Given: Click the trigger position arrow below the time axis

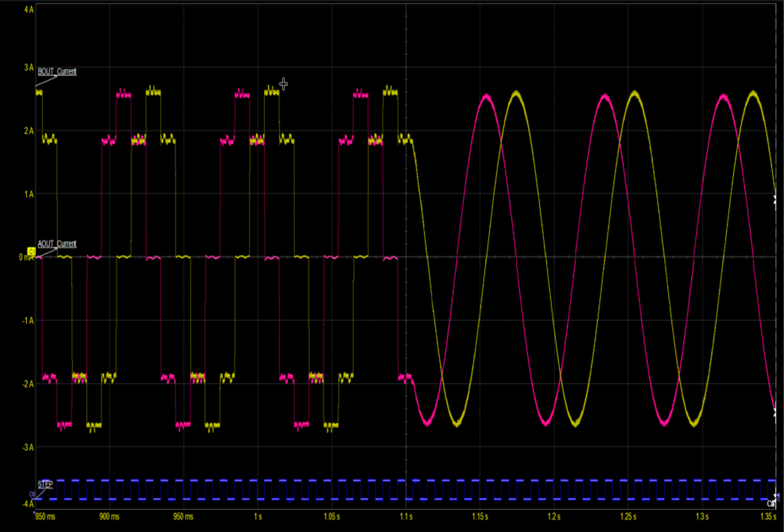Looking at the screenshot, I should click(x=34, y=512).
